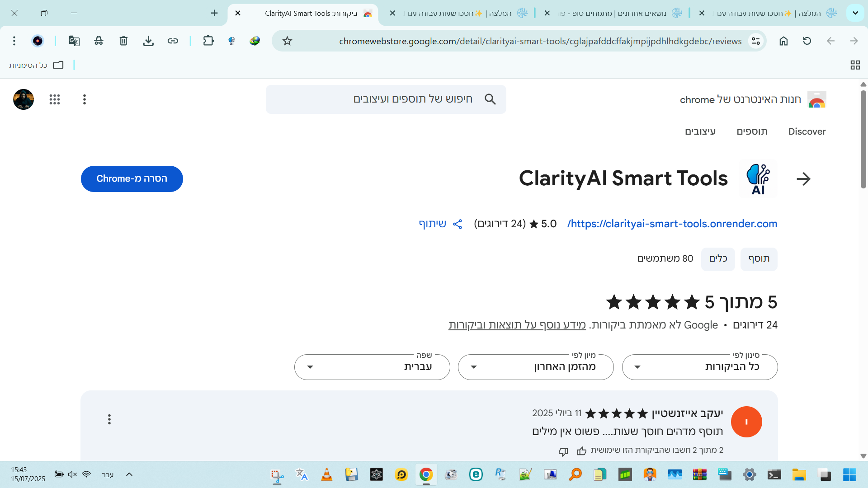Screen dimensions: 868x488
Task: Click the שיתוף share button
Action: coord(440,224)
